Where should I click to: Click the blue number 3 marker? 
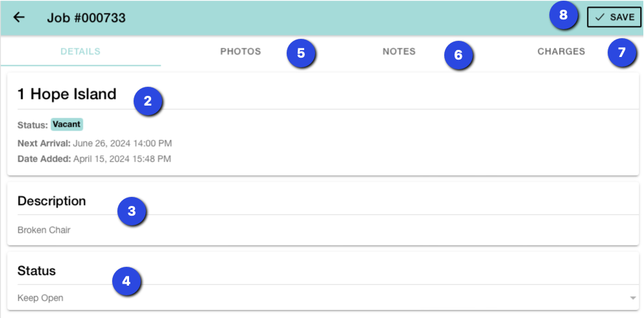tap(132, 211)
